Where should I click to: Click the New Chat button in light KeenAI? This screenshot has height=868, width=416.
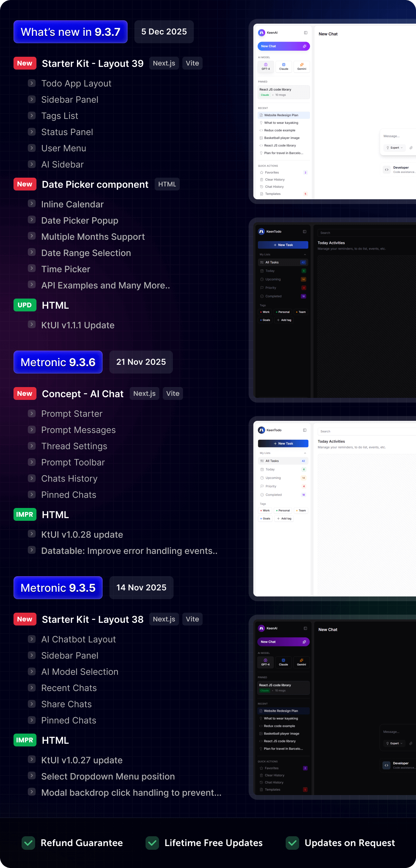[x=283, y=46]
